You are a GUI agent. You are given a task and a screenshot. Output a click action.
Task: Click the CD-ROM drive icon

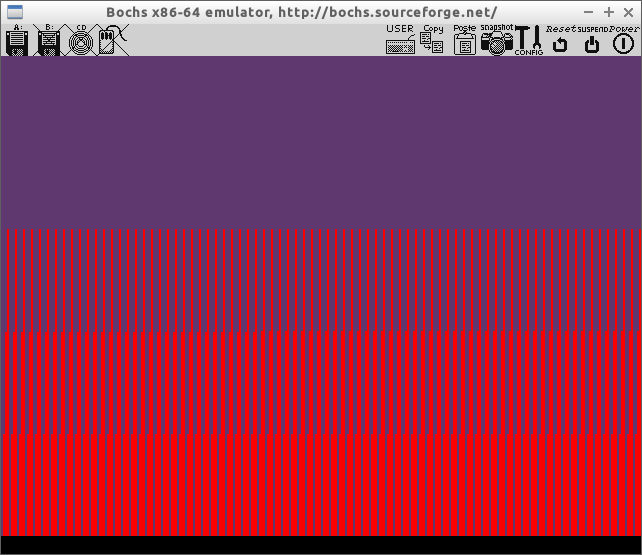tap(81, 40)
